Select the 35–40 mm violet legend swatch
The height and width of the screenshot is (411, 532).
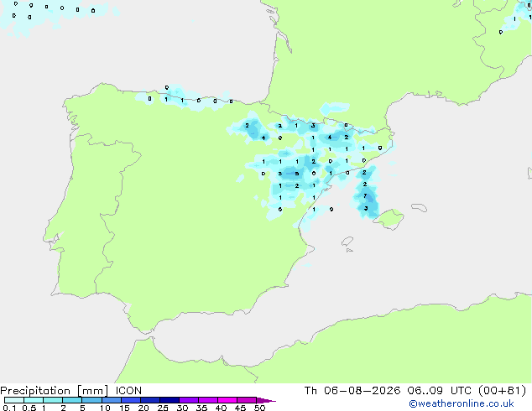(x=208, y=400)
